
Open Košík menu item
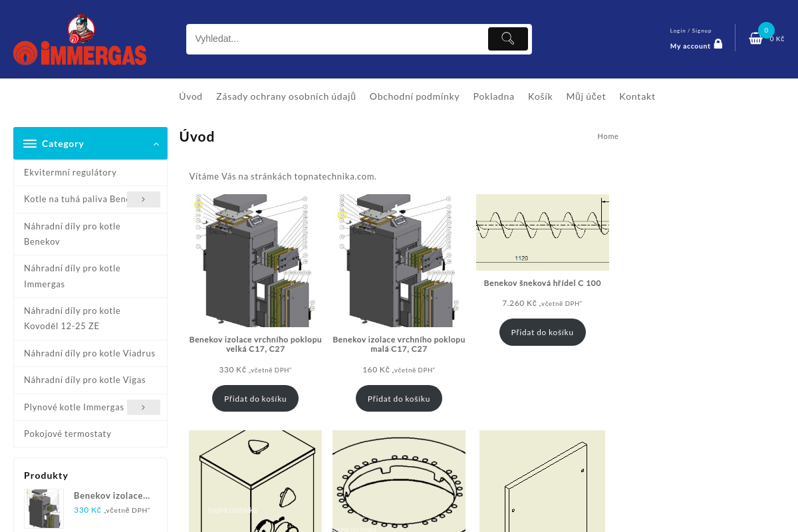540,96
